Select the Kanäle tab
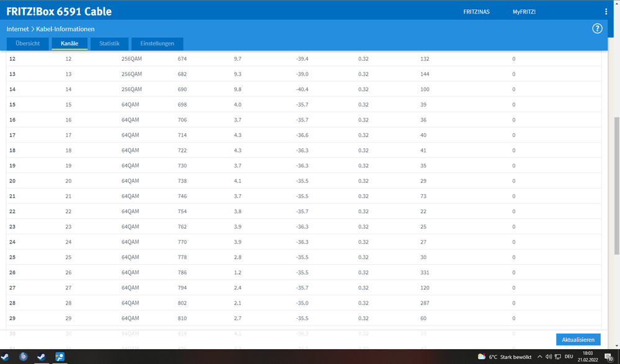This screenshot has width=620, height=364. click(x=70, y=43)
